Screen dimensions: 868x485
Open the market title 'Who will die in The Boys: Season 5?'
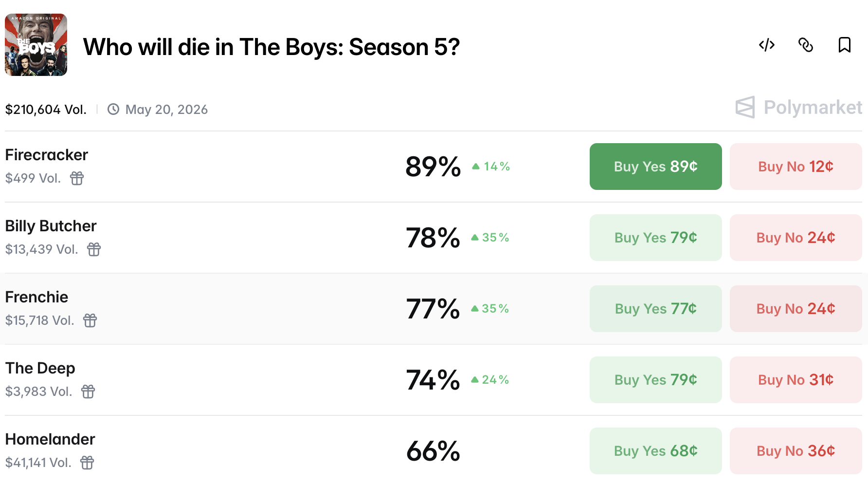click(x=271, y=47)
